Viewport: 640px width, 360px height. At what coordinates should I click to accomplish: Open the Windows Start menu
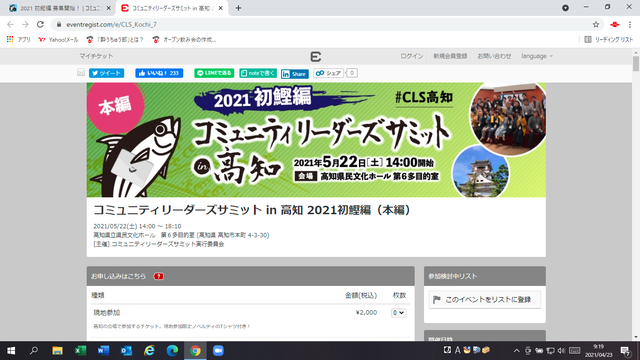11,351
